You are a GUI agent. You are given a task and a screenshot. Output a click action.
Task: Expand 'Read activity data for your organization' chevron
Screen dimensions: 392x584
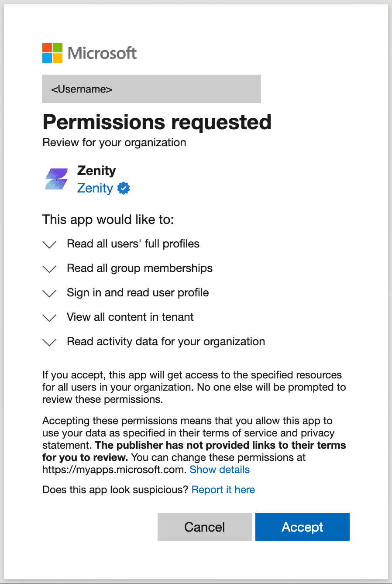(50, 342)
